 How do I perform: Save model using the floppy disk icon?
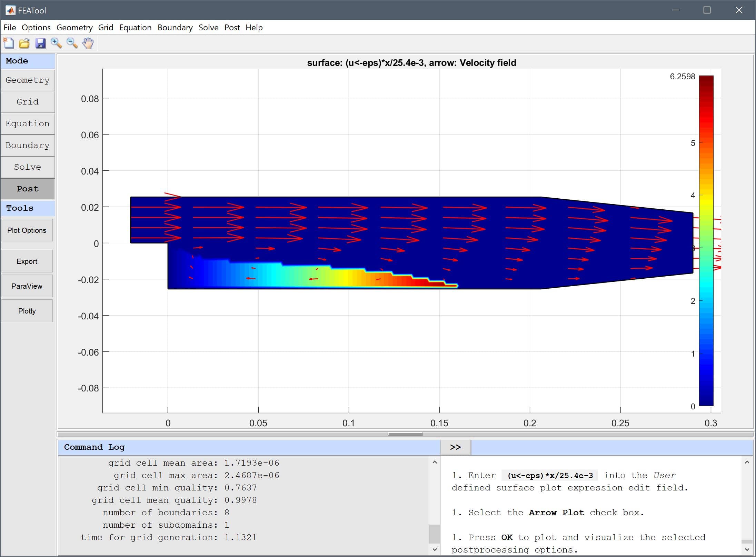point(40,43)
